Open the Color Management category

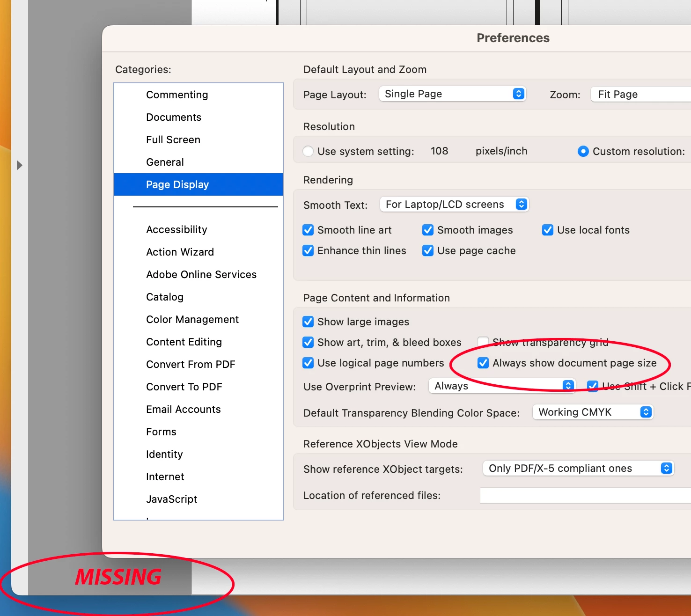pyautogui.click(x=198, y=319)
